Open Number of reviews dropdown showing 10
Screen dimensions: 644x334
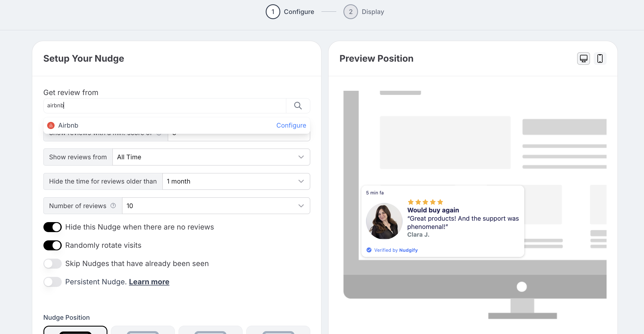click(x=216, y=206)
